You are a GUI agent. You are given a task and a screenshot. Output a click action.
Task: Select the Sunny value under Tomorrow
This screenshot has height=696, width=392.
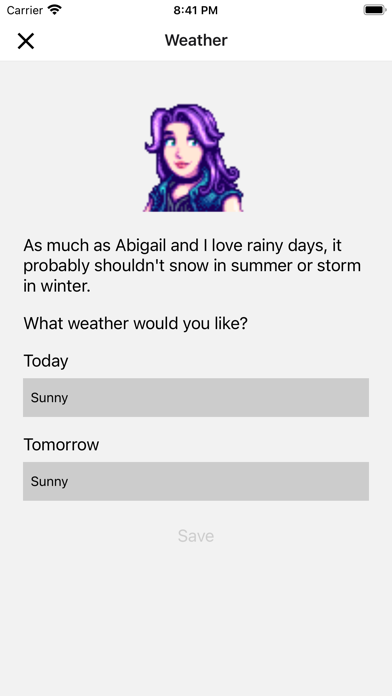(49, 482)
